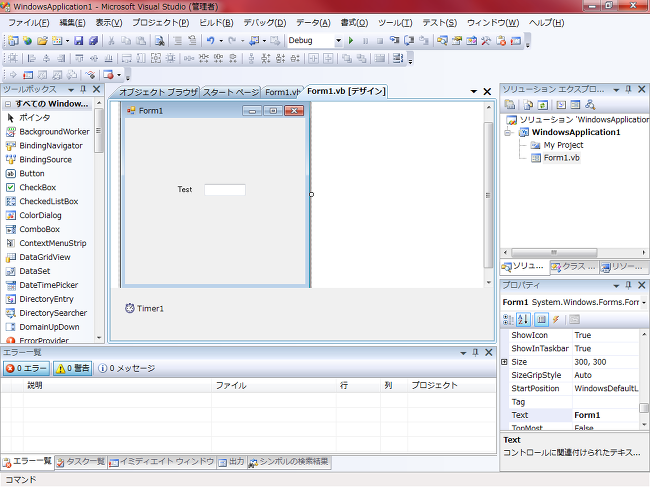Select Form1.vb in Solution Explorer
650x487 pixels.
(x=562, y=158)
